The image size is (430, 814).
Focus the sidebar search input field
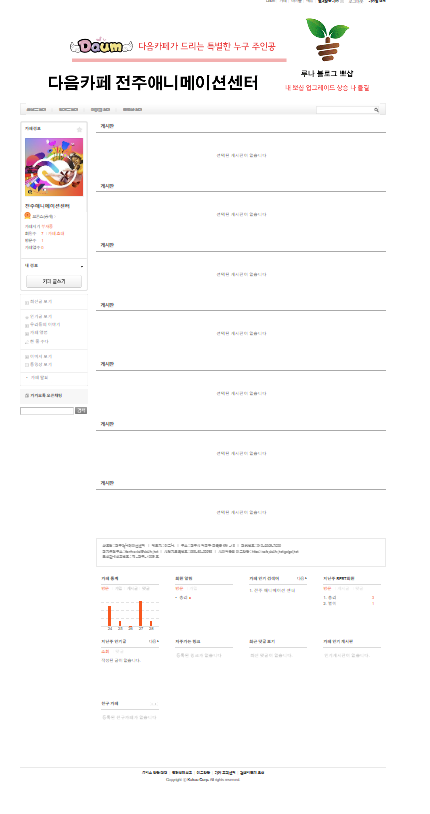coord(47,411)
